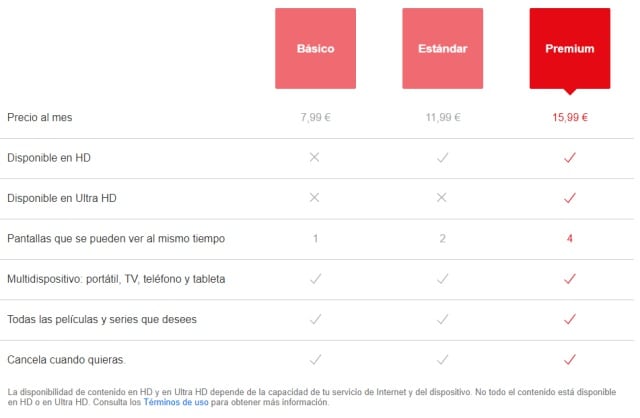Select the Básico plan tile
The image size is (640, 418).
tap(315, 48)
